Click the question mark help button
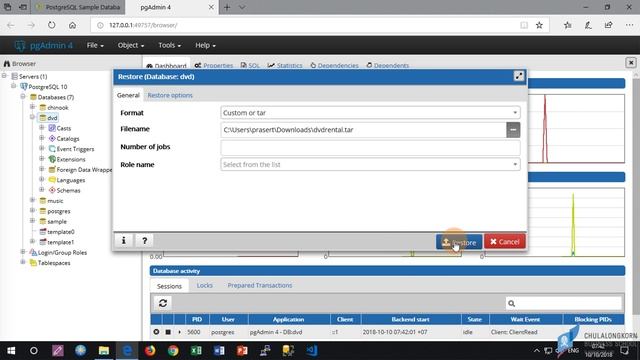The image size is (640, 360). tap(144, 241)
